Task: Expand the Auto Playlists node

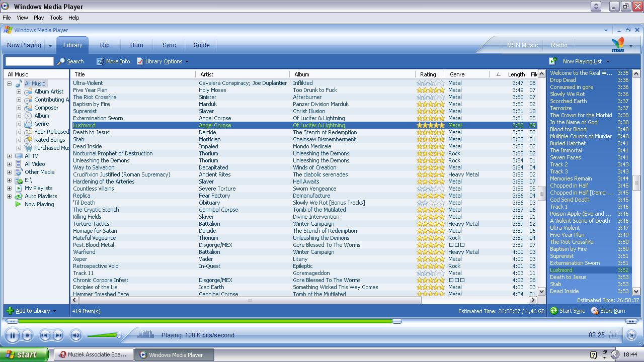Action: pos(9,196)
